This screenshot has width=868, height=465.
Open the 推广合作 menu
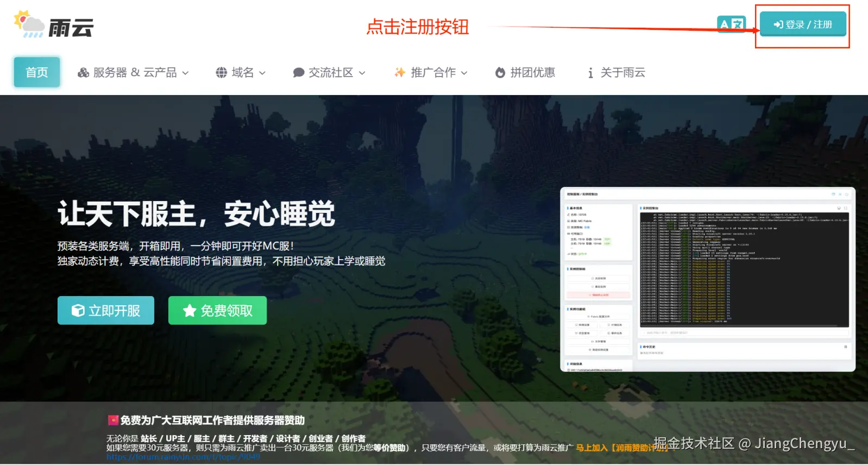click(431, 72)
